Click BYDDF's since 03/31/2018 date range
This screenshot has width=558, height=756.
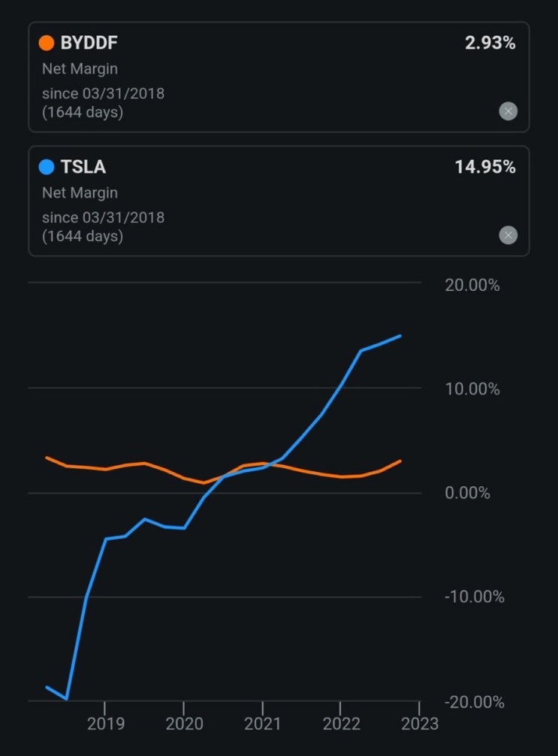[103, 94]
